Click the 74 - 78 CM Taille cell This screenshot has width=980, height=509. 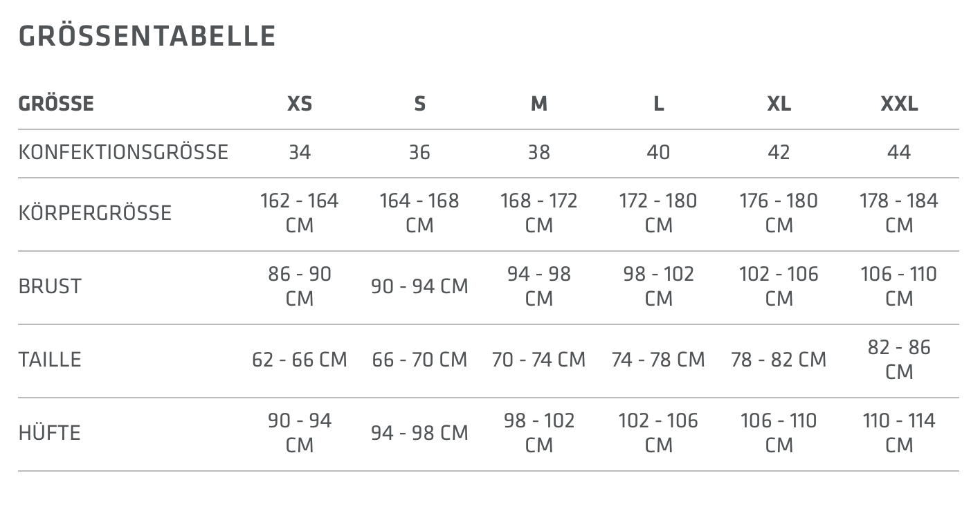click(x=659, y=360)
